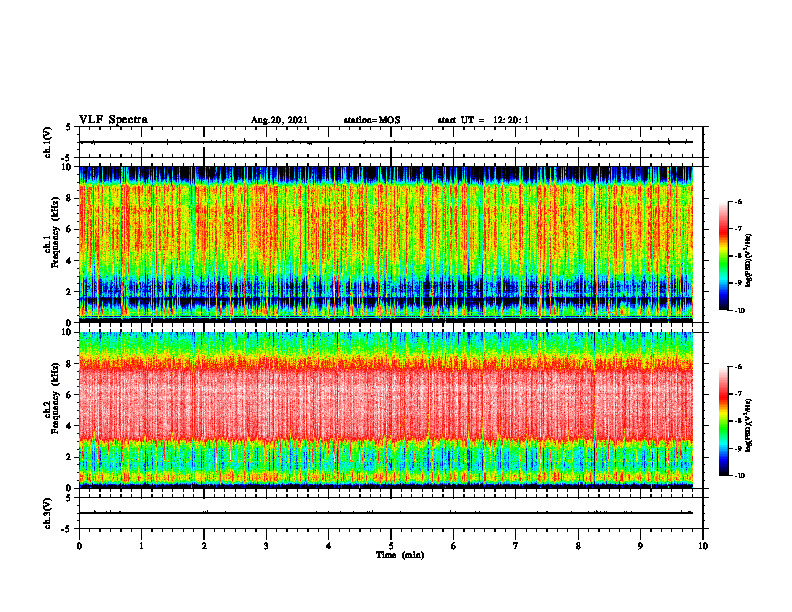This screenshot has width=792, height=612.
Task: Click inside the ch.2 spectrogram panel
Action: point(386,410)
